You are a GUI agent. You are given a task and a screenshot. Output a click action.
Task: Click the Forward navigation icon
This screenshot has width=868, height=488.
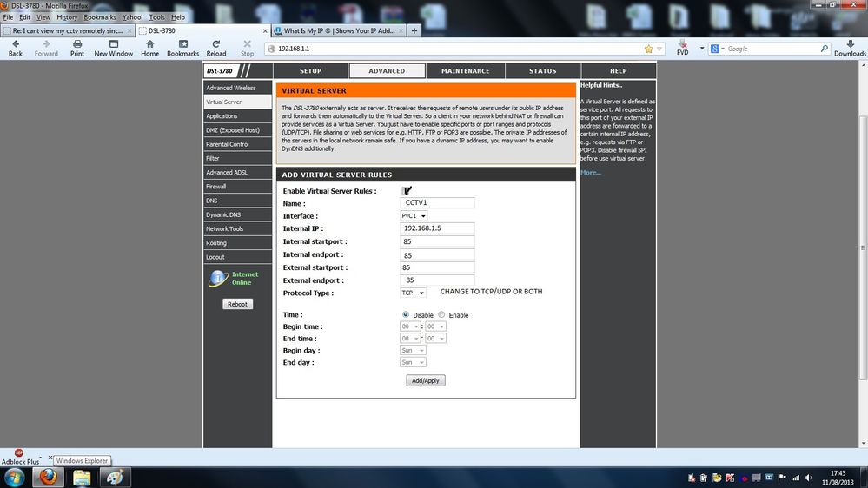coord(46,44)
